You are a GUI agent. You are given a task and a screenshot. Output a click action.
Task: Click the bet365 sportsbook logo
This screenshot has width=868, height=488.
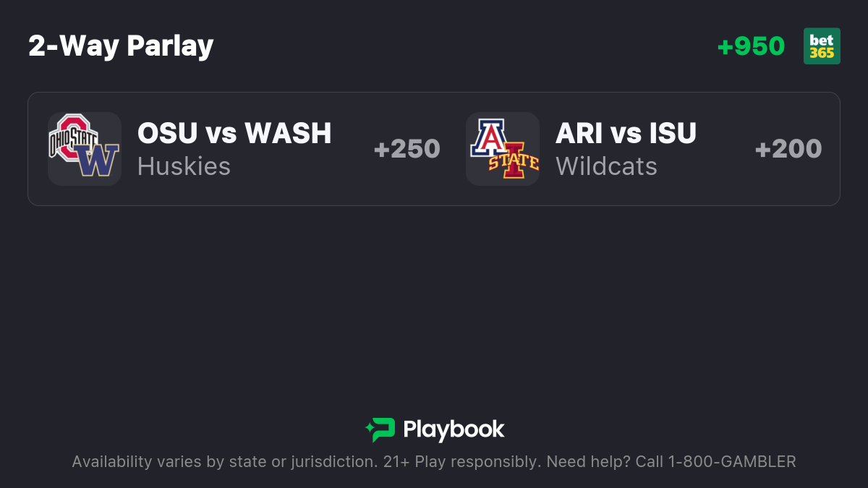click(822, 46)
